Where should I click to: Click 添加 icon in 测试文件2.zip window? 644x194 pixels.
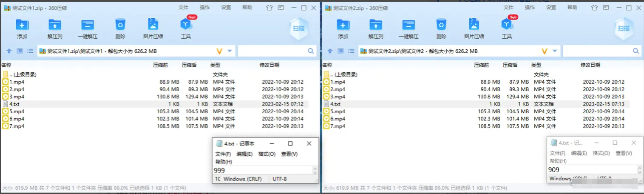343,25
